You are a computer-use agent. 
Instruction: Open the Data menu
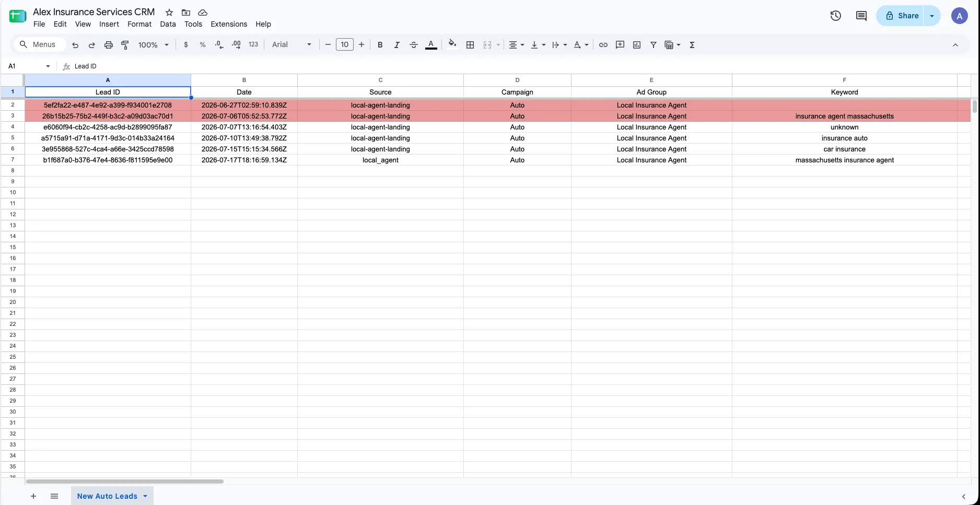pyautogui.click(x=168, y=24)
